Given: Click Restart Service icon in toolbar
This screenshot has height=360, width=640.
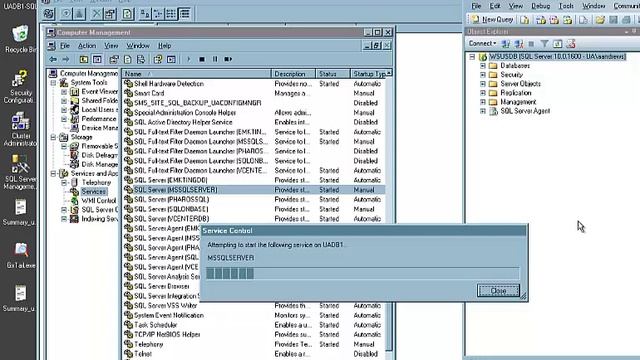Looking at the screenshot, I should click(228, 59).
